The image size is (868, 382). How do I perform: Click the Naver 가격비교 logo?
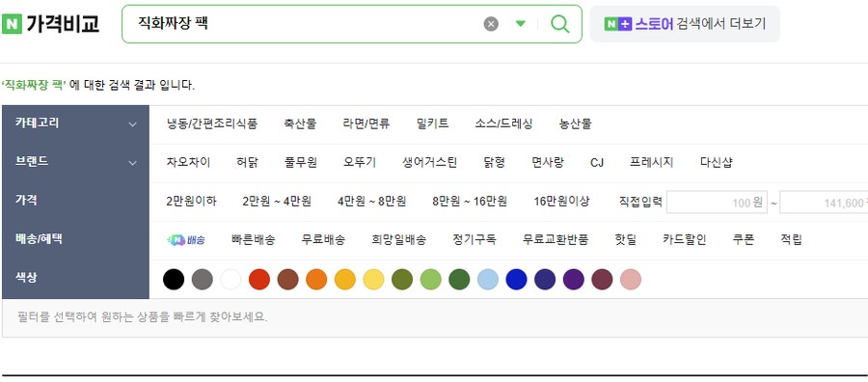pos(50,24)
